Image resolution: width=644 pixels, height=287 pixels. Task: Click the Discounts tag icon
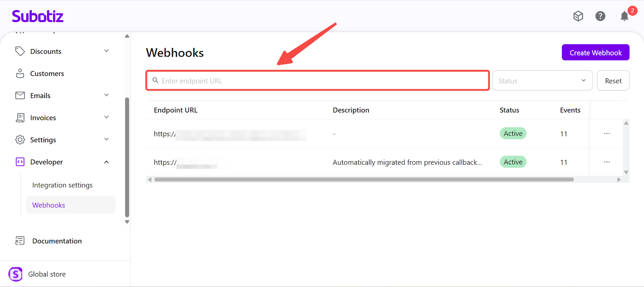coord(20,51)
